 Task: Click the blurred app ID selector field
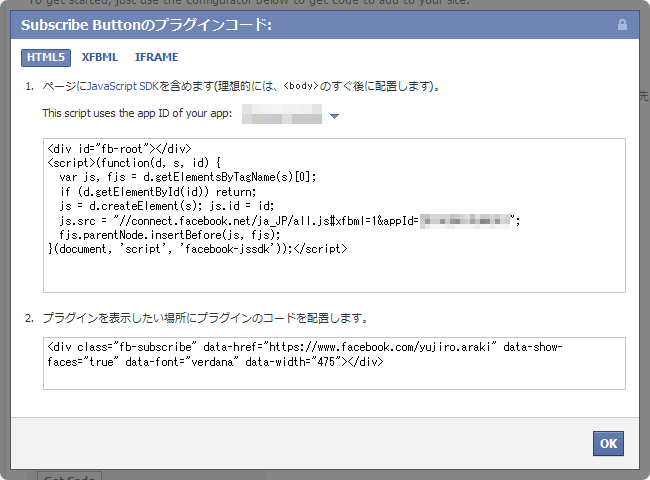coord(282,114)
